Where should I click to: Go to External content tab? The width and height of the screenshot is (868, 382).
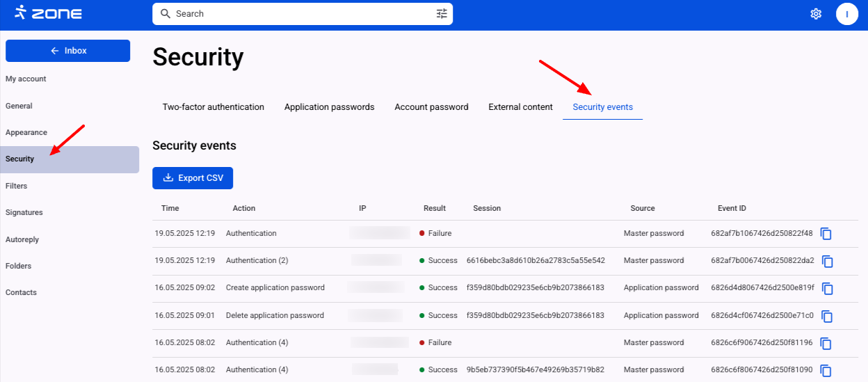pyautogui.click(x=520, y=107)
